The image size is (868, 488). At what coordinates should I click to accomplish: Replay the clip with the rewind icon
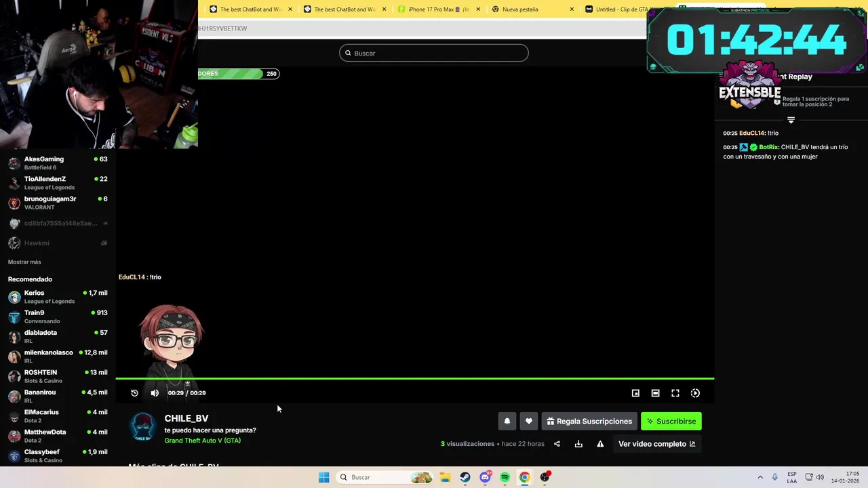(134, 393)
